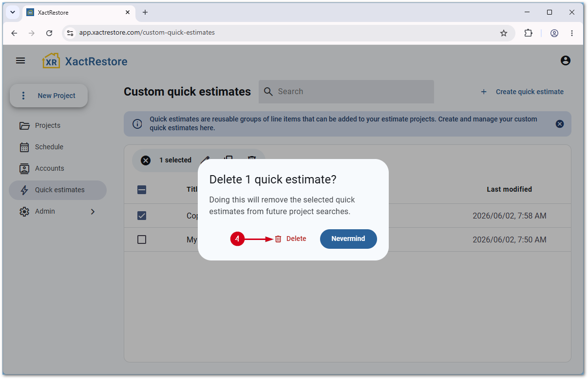The image size is (588, 379).
Task: Cancel deletion with the Nevermind button
Action: pyautogui.click(x=348, y=239)
